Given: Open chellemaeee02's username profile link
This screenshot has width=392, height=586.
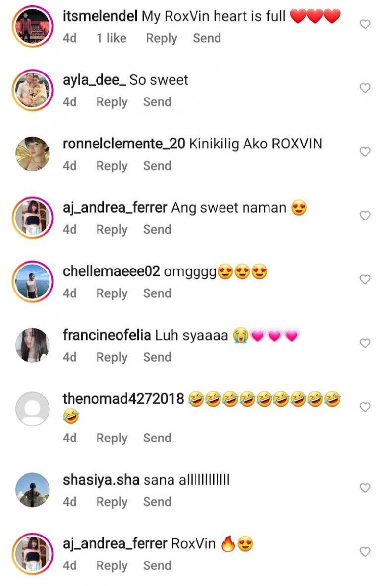Looking at the screenshot, I should 111,271.
